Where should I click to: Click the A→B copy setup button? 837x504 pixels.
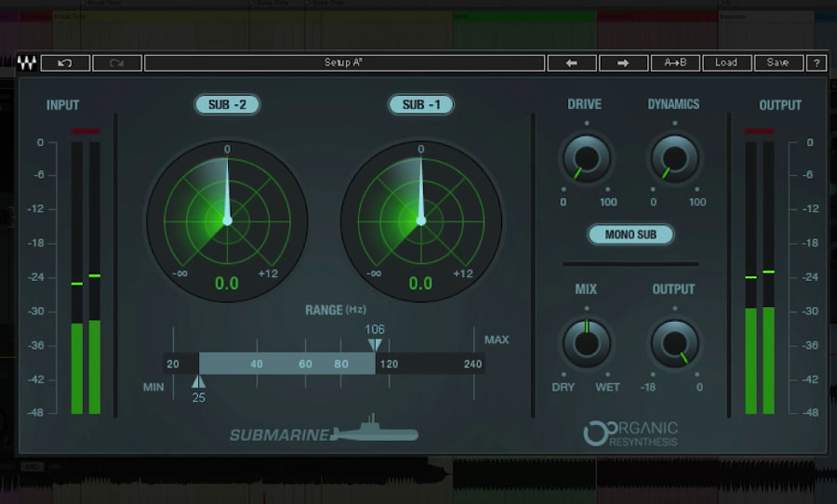675,63
